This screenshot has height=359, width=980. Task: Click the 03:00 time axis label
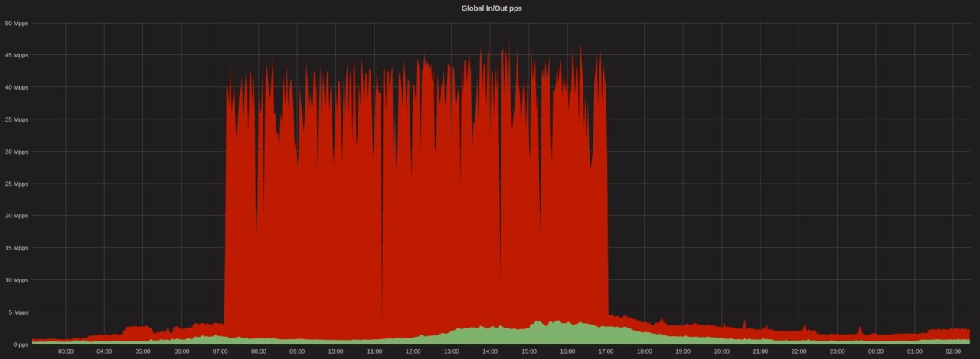[x=66, y=352]
